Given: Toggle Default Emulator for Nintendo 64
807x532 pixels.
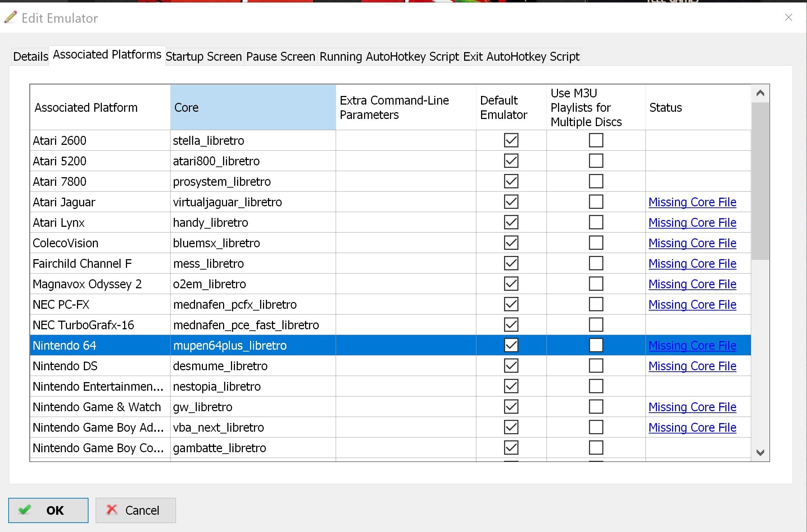Looking at the screenshot, I should (511, 345).
